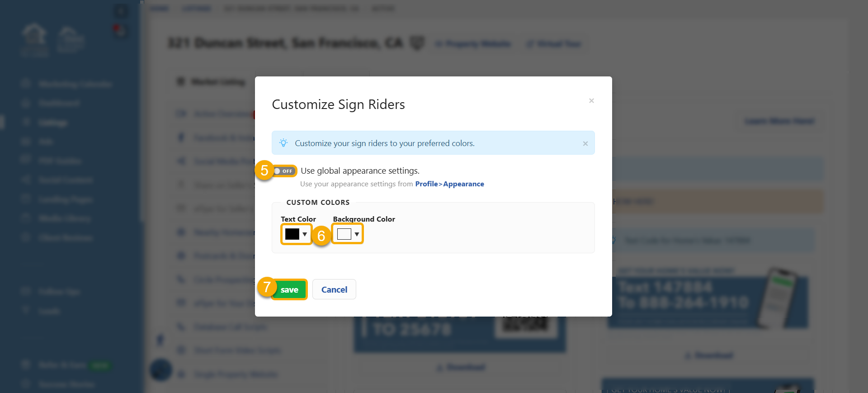Click the Facebook icon on the left edge
Image resolution: width=868 pixels, height=393 pixels.
160,340
